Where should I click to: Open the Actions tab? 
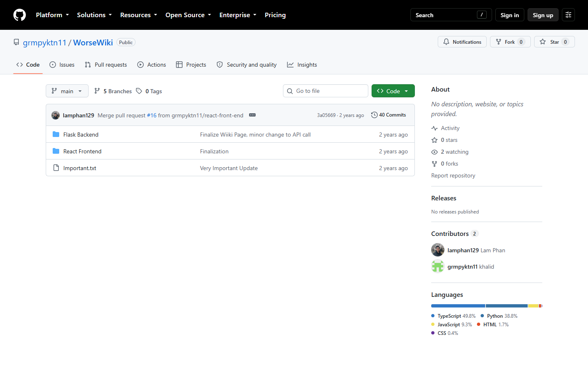(x=151, y=65)
